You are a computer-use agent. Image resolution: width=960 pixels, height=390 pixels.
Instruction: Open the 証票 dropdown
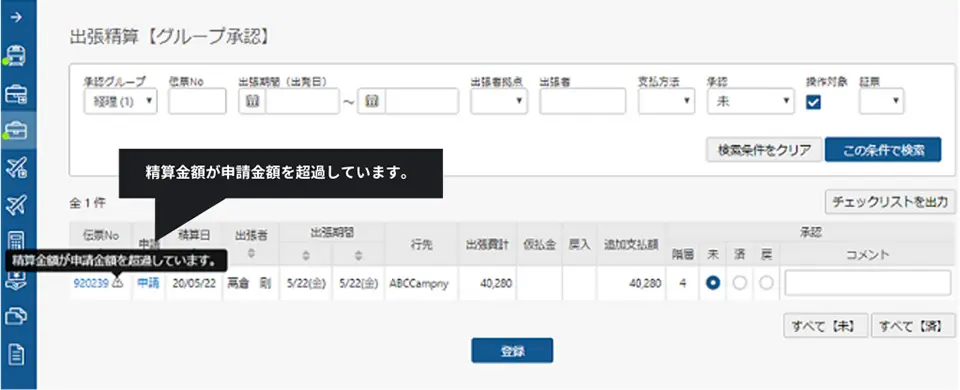coord(882,102)
